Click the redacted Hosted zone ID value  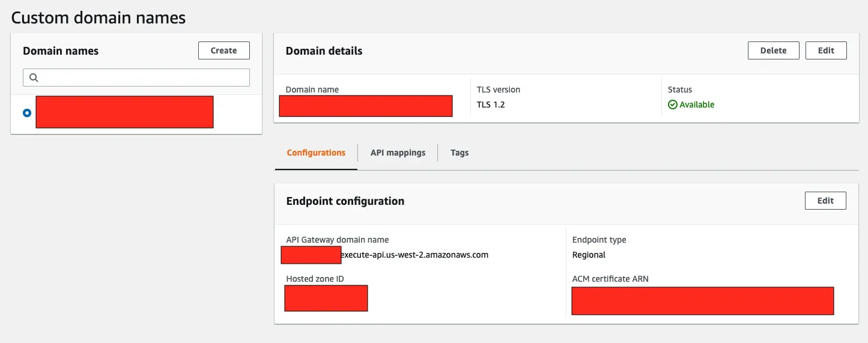tap(326, 299)
